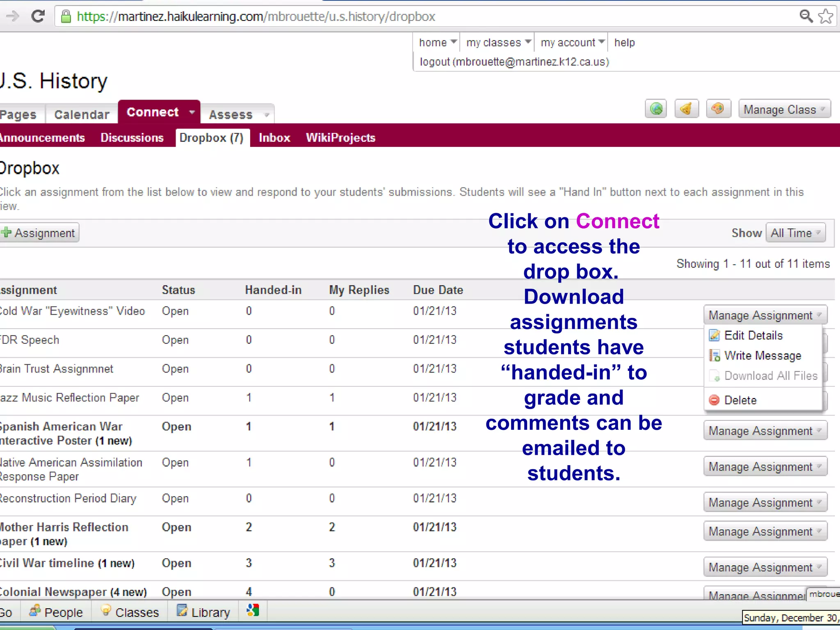
Task: Choose Download All Files from the menu
Action: click(763, 376)
